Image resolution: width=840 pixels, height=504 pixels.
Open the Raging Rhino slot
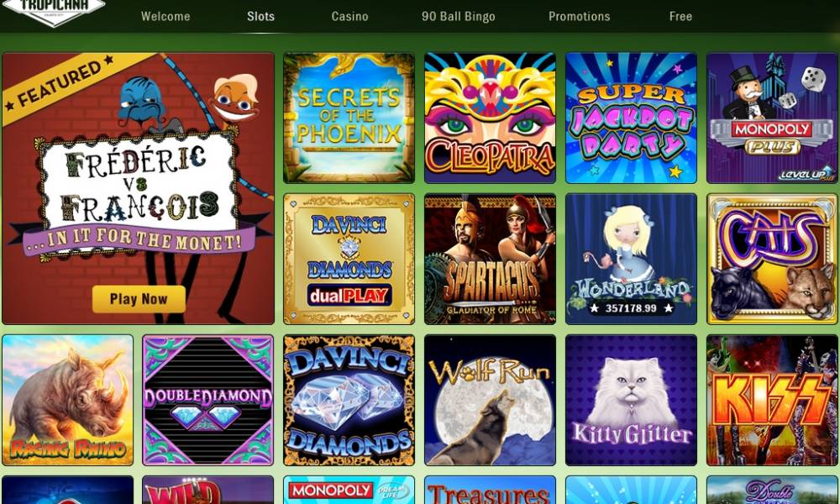67,400
